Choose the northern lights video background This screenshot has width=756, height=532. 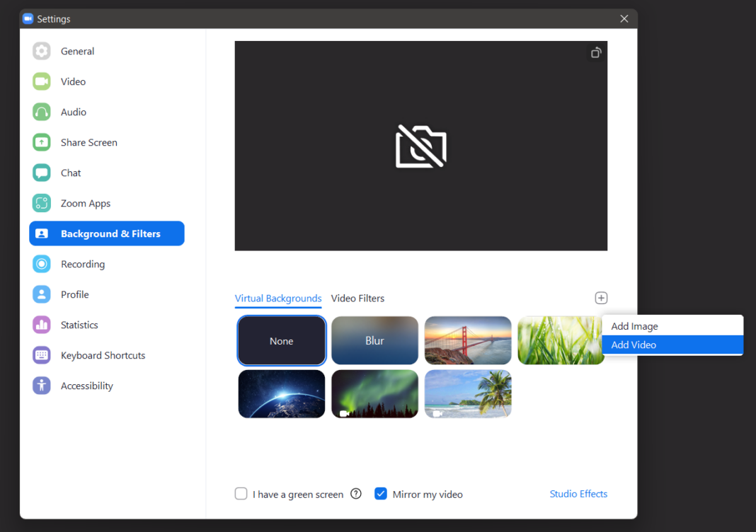(x=374, y=394)
